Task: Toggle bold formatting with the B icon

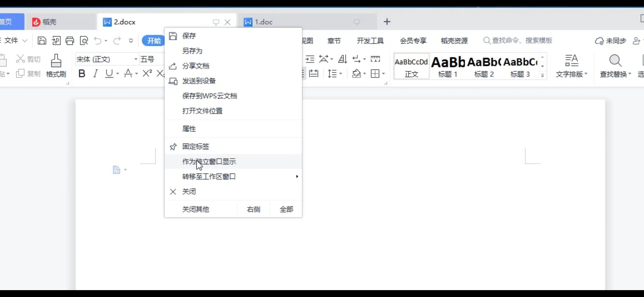Action: [81, 73]
